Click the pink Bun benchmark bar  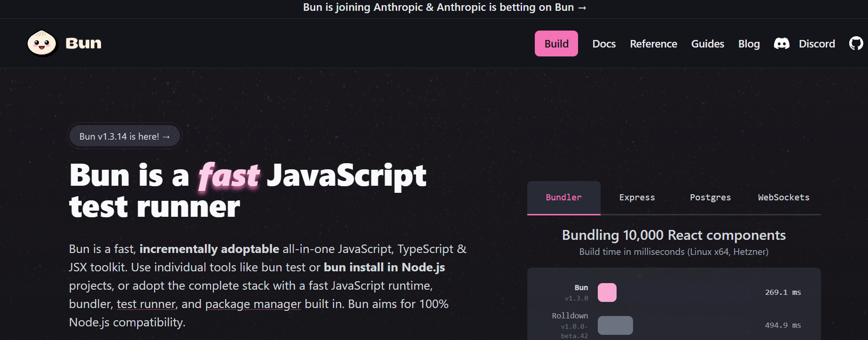point(607,293)
